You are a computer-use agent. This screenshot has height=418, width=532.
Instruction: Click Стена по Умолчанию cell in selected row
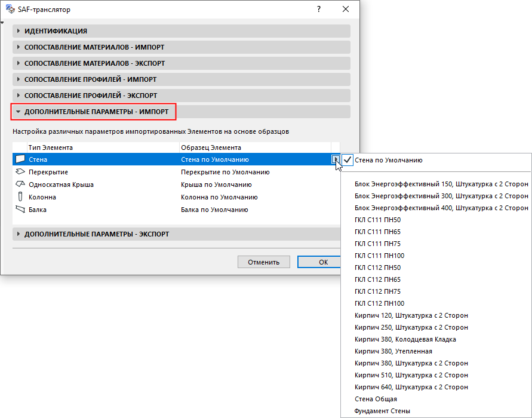(x=215, y=159)
